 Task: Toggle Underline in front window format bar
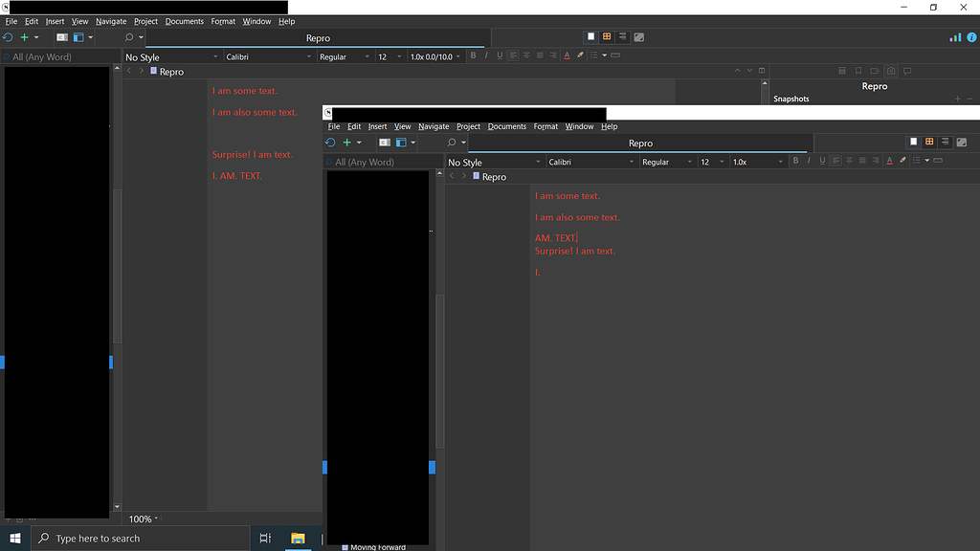pyautogui.click(x=822, y=161)
